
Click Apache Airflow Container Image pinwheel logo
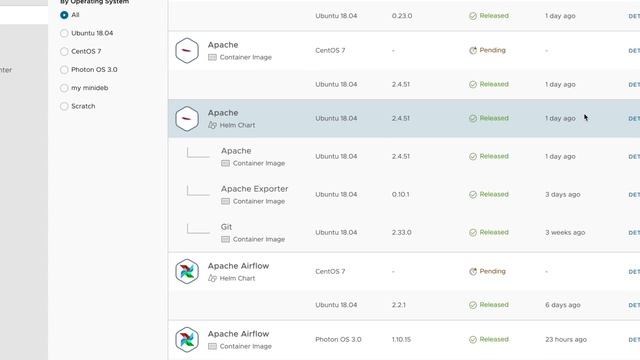(x=187, y=340)
